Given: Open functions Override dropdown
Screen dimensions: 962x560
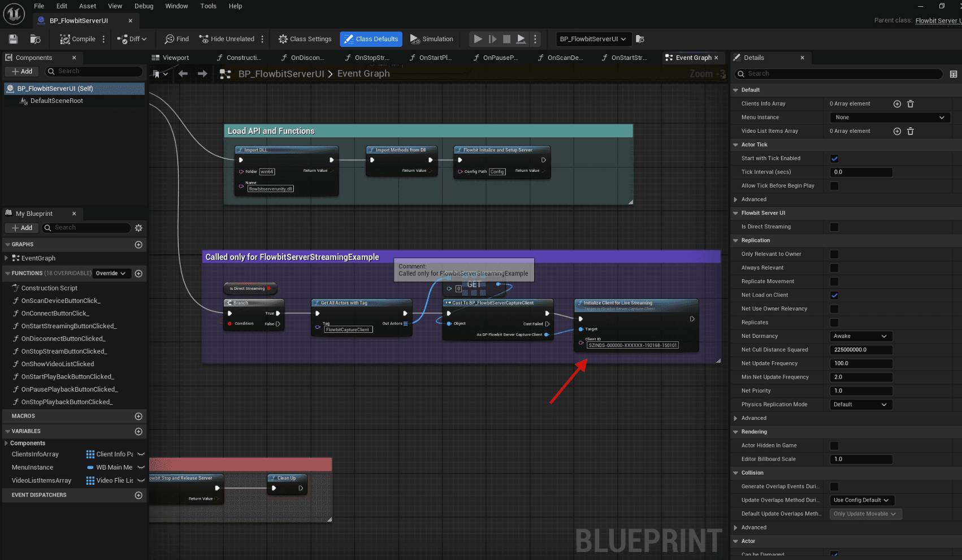Looking at the screenshot, I should (111, 274).
